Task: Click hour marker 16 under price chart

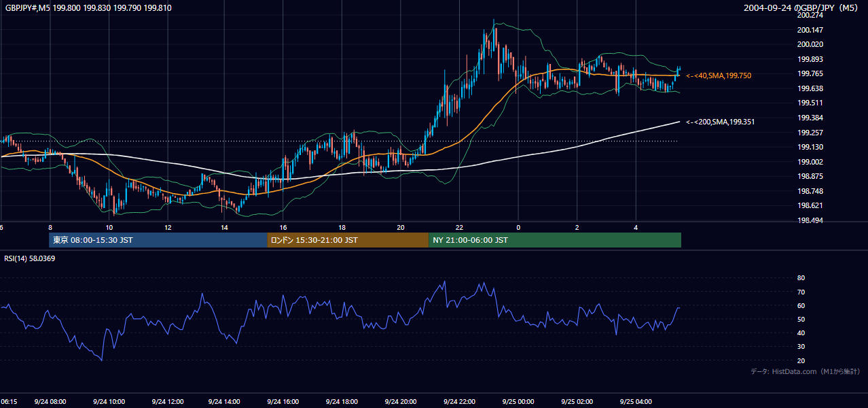Action: click(x=284, y=227)
